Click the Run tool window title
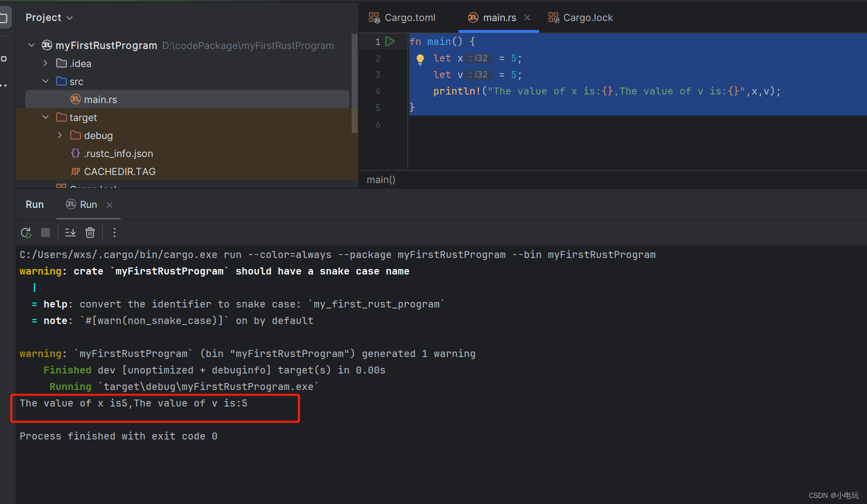Screen dimensions: 867x504 pyautogui.click(x=35, y=204)
